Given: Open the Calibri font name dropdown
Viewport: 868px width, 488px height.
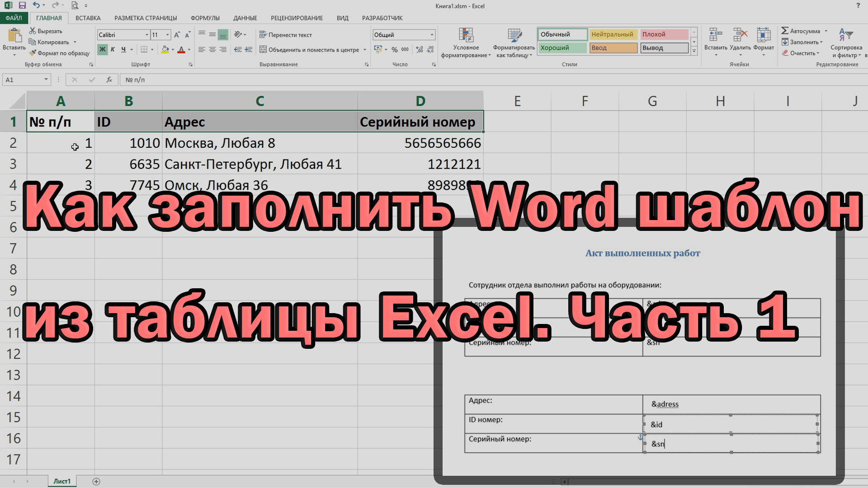Looking at the screenshot, I should click(x=146, y=35).
